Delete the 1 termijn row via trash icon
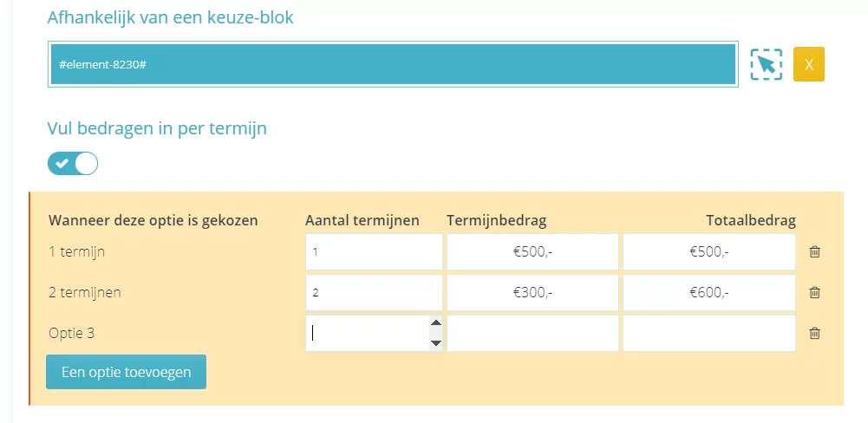This screenshot has height=423, width=868. 814,252
